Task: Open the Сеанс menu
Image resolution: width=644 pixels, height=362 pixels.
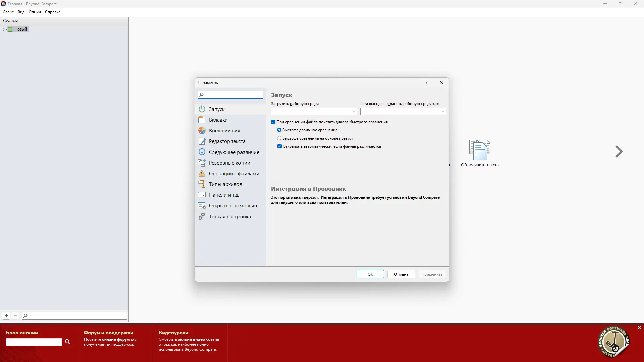Action: (8, 12)
